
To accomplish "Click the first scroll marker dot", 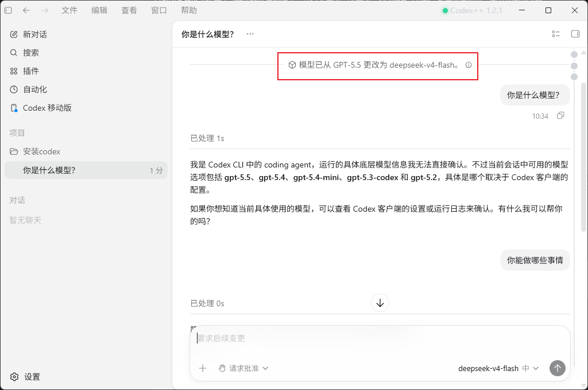I will (x=574, y=54).
